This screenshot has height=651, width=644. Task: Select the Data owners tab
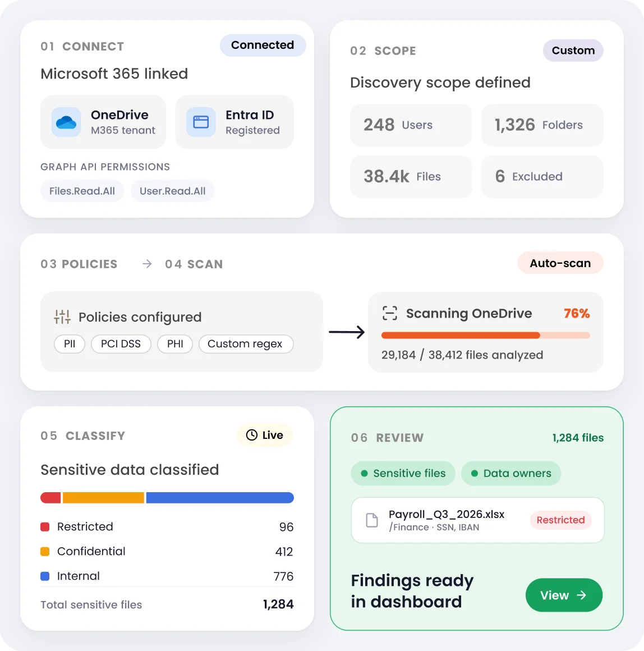[x=511, y=473]
